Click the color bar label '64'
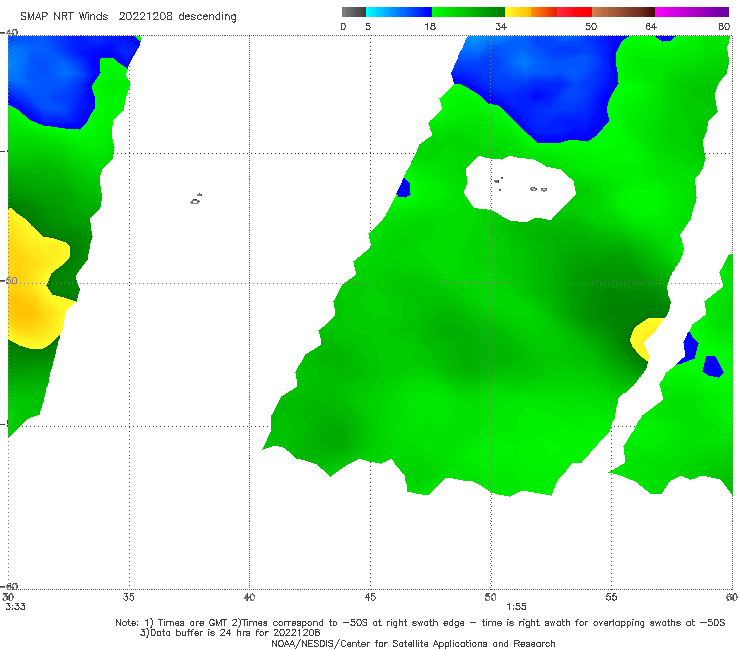 tap(651, 26)
